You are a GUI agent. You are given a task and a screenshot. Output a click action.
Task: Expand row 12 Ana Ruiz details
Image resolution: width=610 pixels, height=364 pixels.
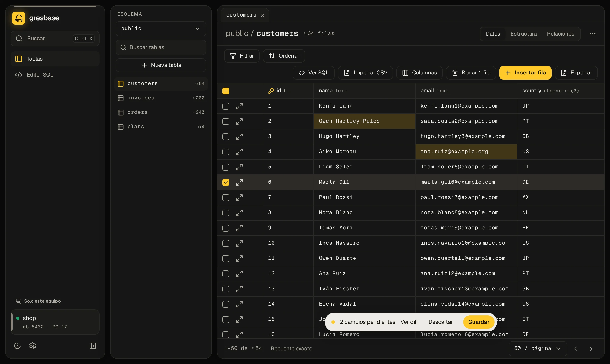point(239,274)
